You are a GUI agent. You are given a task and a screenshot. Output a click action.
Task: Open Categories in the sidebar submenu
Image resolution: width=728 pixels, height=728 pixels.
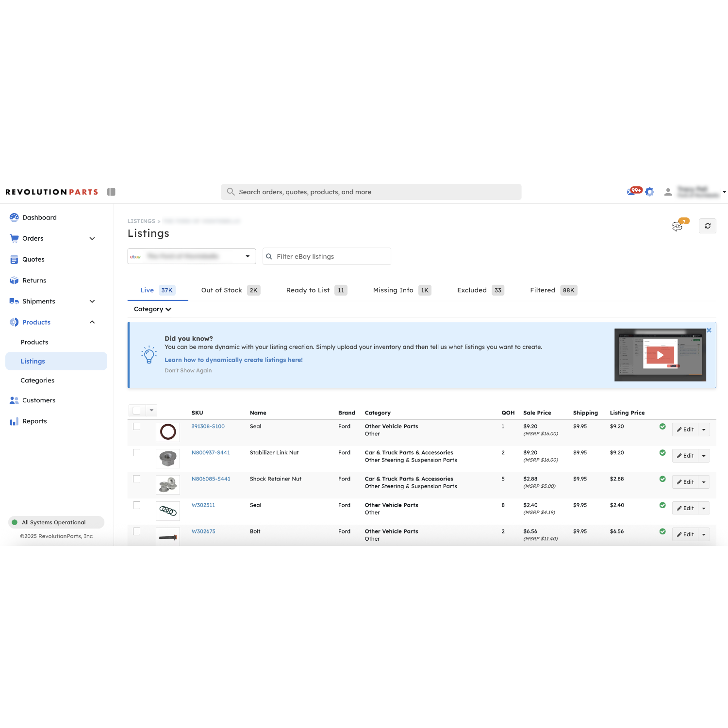(37, 381)
